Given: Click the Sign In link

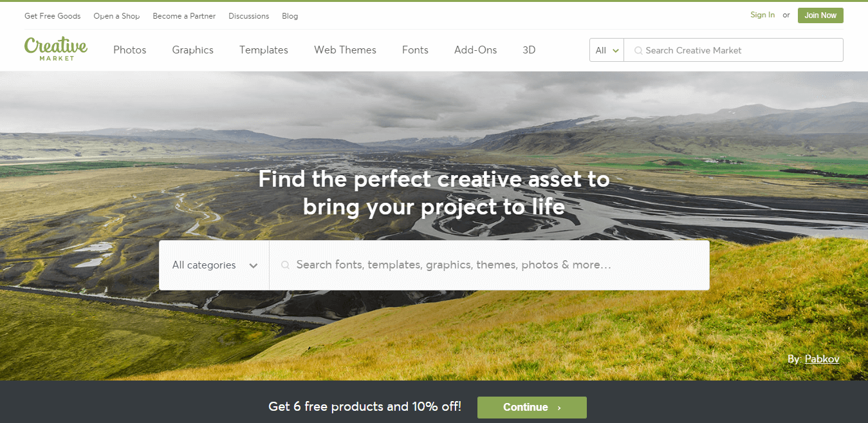Looking at the screenshot, I should (762, 15).
